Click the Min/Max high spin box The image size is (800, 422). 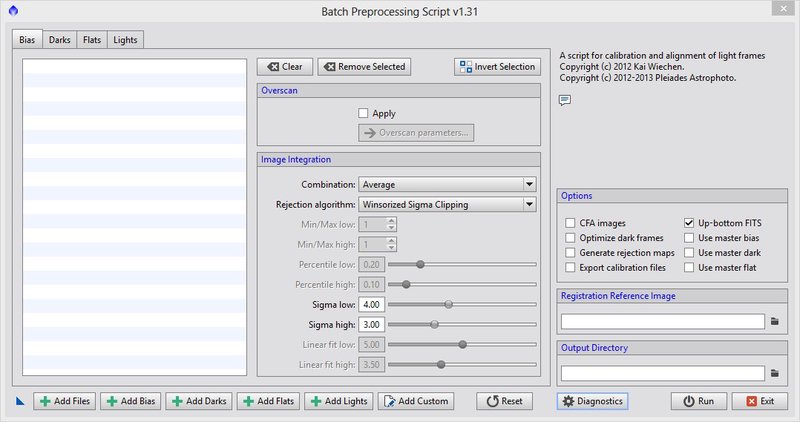pos(378,244)
